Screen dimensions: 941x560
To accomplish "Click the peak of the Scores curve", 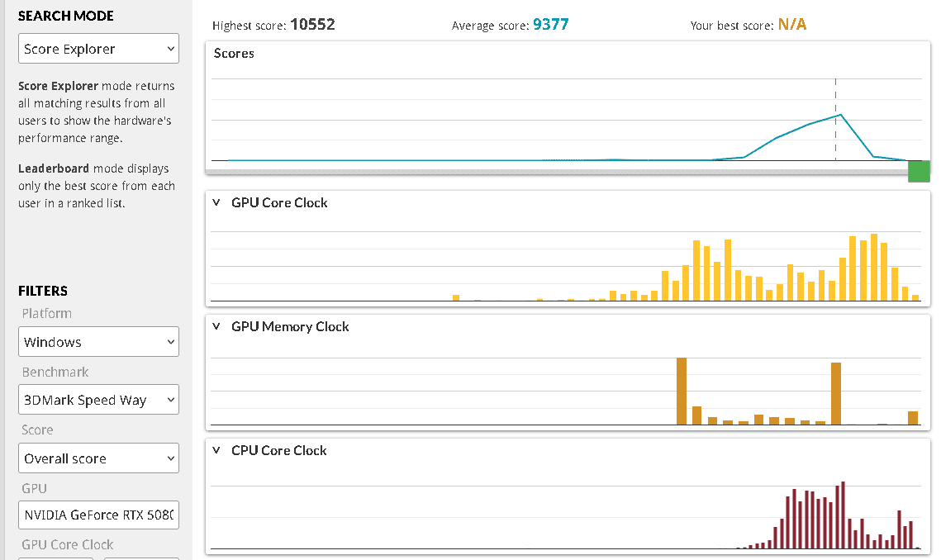I will 841,115.
